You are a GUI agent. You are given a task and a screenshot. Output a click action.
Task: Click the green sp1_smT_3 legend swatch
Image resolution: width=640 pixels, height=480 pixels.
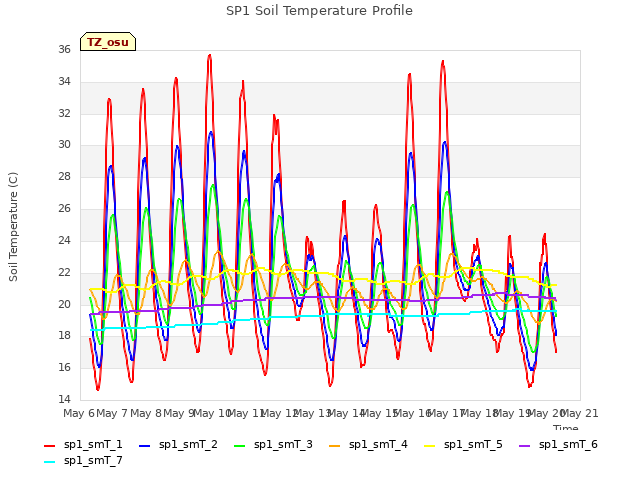[x=240, y=446]
